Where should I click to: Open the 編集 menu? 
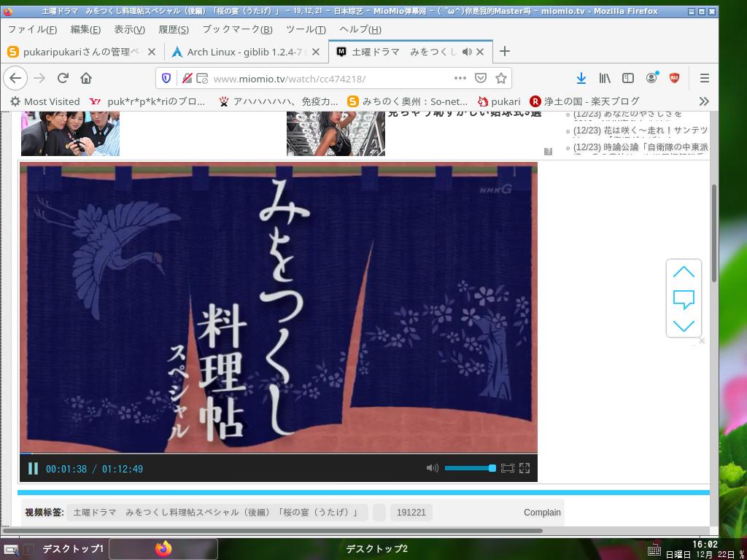(85, 29)
